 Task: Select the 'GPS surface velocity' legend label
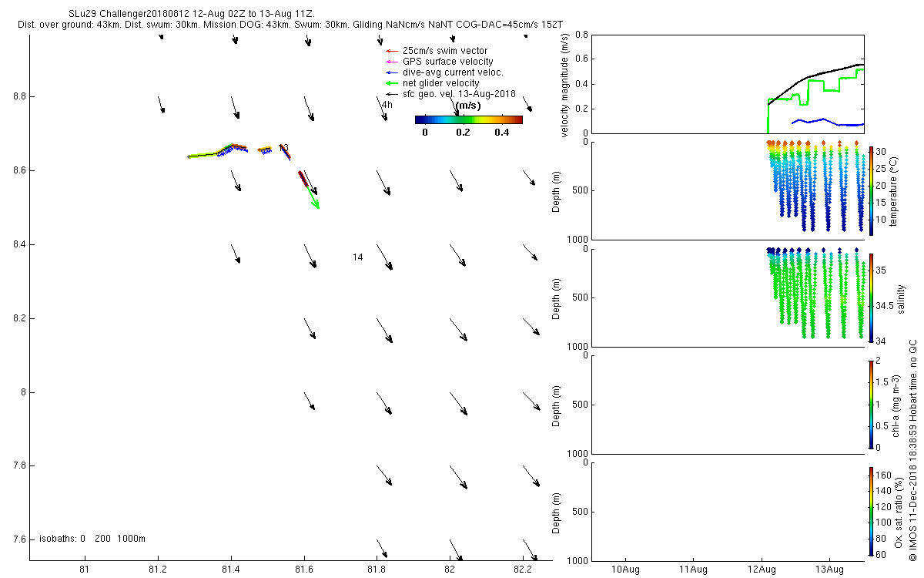(448, 62)
